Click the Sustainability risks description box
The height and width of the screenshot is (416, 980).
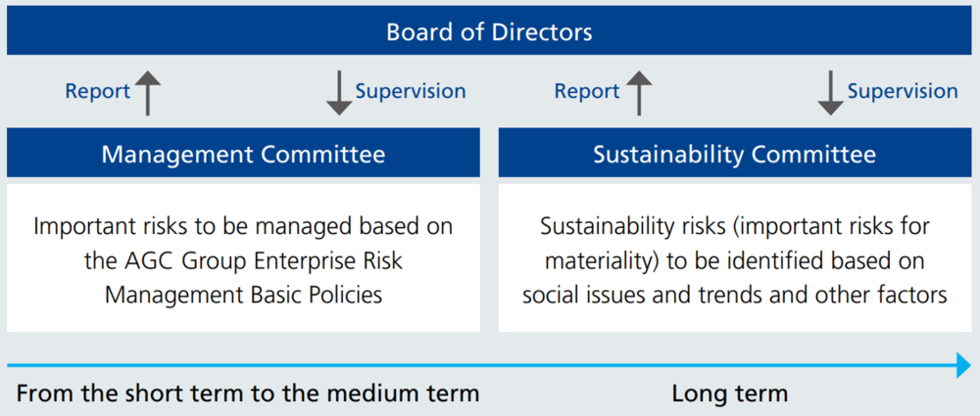coord(735,258)
